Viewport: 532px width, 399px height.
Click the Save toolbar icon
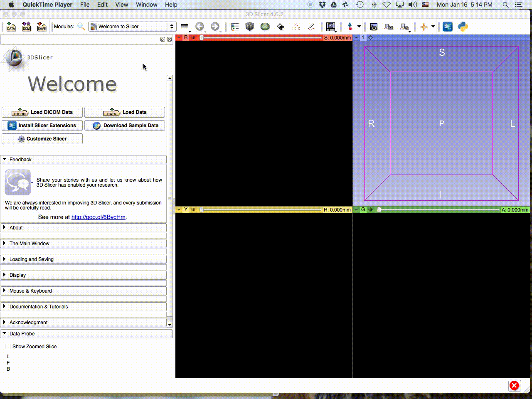42,27
